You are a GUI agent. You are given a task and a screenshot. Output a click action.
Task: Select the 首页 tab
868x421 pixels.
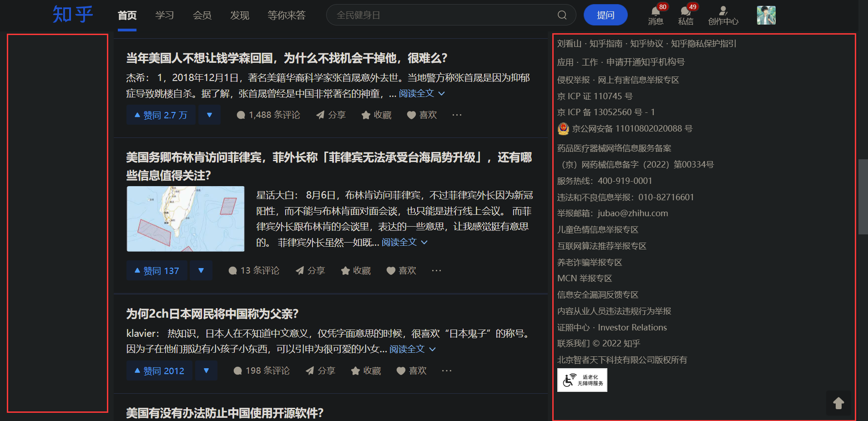127,15
